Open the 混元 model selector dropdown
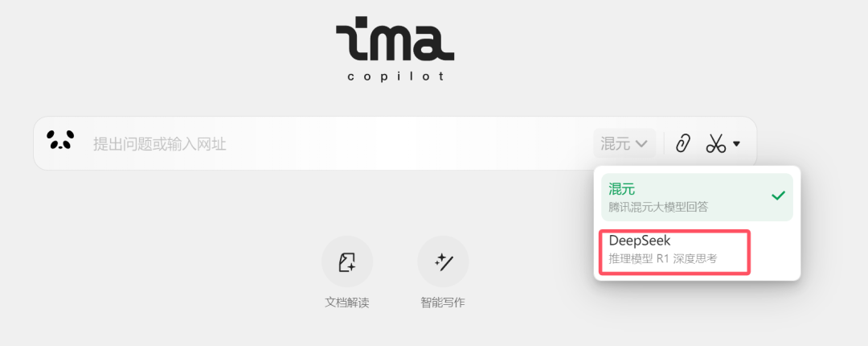The width and height of the screenshot is (868, 346). click(x=624, y=144)
